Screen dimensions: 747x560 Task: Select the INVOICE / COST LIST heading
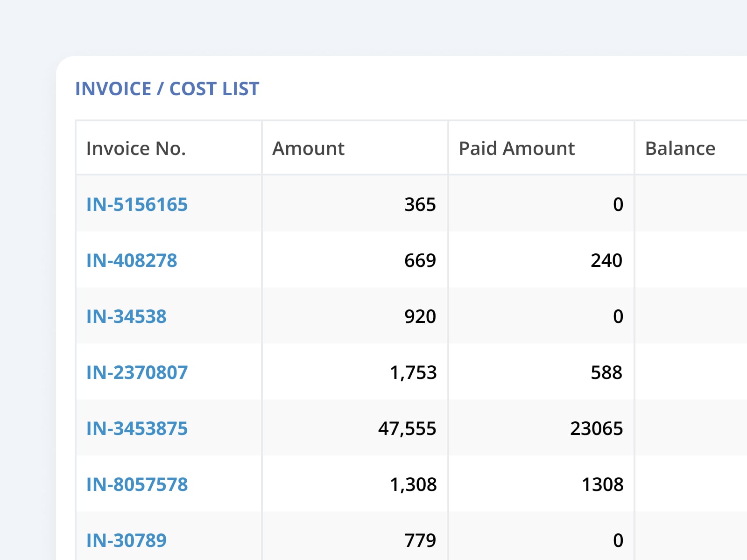pos(167,89)
